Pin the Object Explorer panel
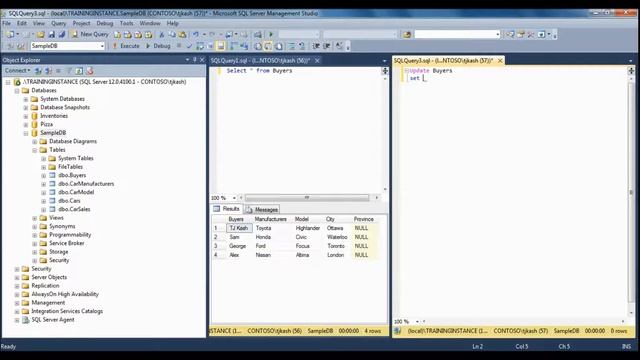640x360 pixels. pos(194,60)
